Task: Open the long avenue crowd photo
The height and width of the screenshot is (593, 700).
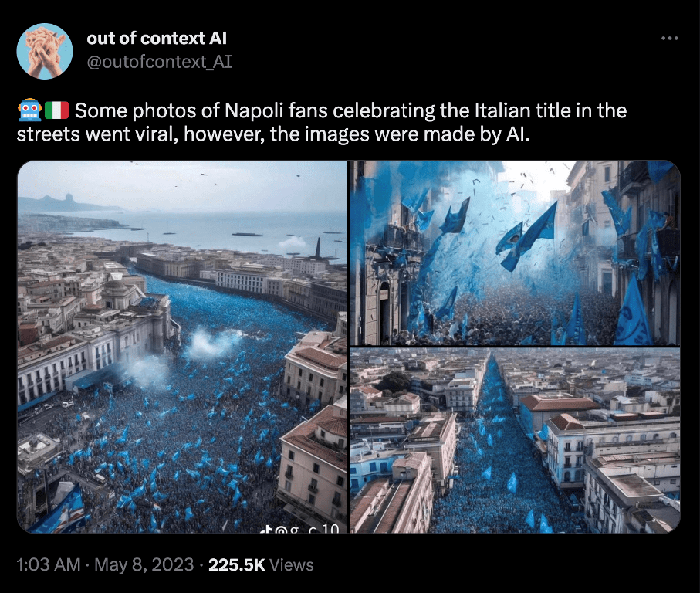Action: [x=515, y=441]
